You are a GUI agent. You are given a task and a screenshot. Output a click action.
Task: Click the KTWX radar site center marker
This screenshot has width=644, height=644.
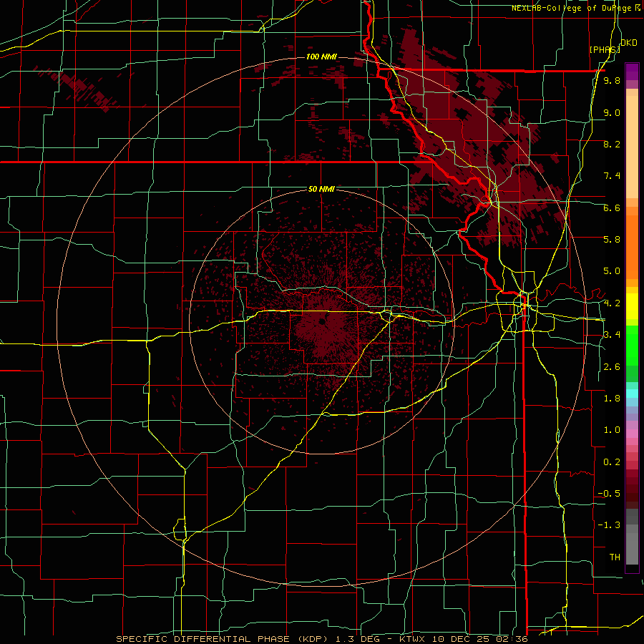pos(323,321)
